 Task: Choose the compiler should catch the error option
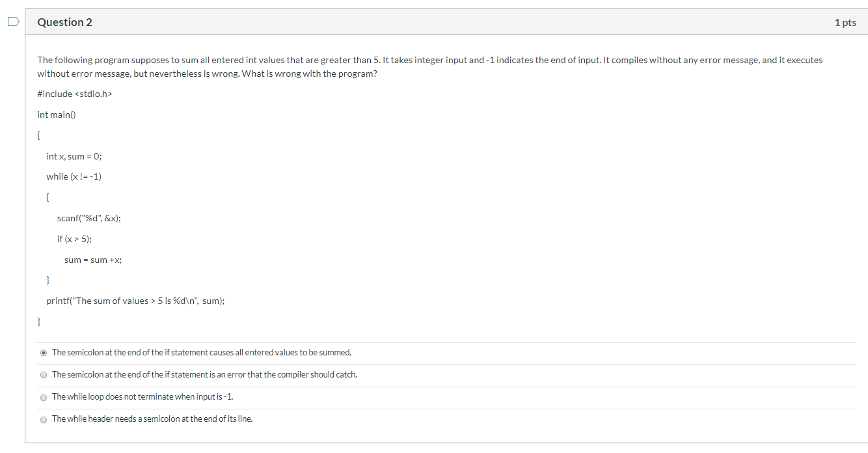[43, 374]
